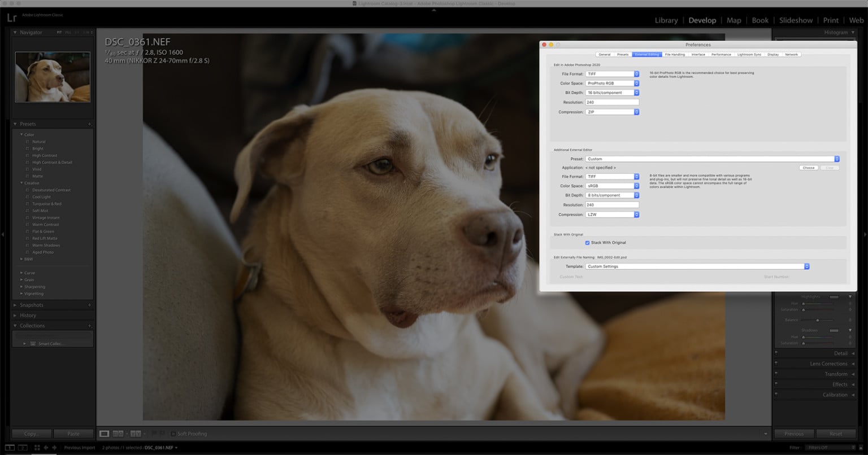The height and width of the screenshot is (455, 868).
Task: Click the Photoshop Resolution 240 field
Action: point(612,102)
